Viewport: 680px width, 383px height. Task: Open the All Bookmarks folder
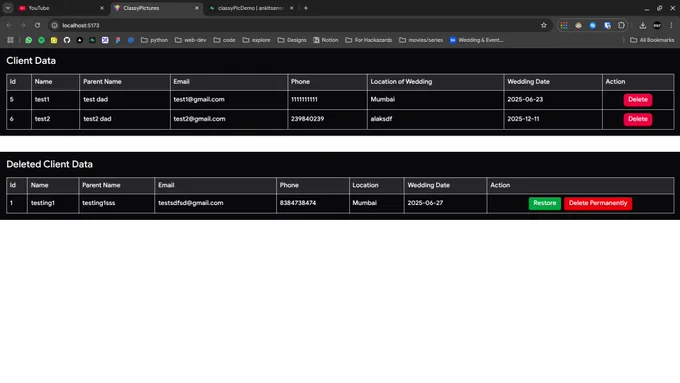(652, 40)
